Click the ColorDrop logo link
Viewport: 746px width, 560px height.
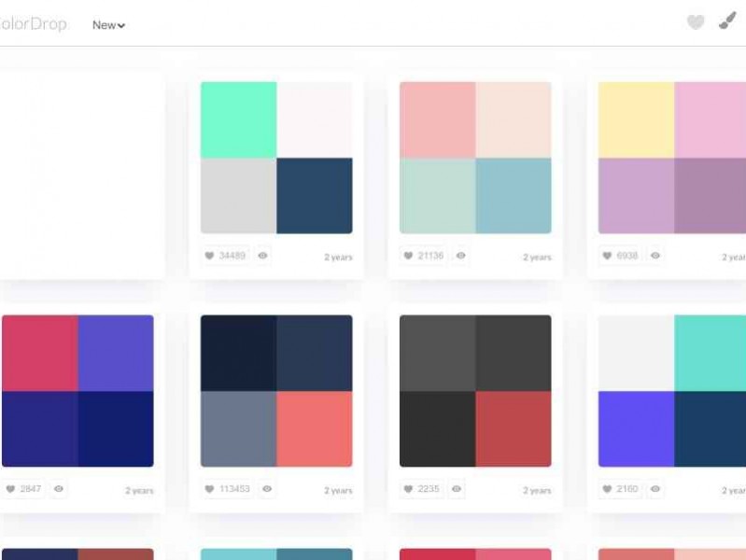[34, 25]
